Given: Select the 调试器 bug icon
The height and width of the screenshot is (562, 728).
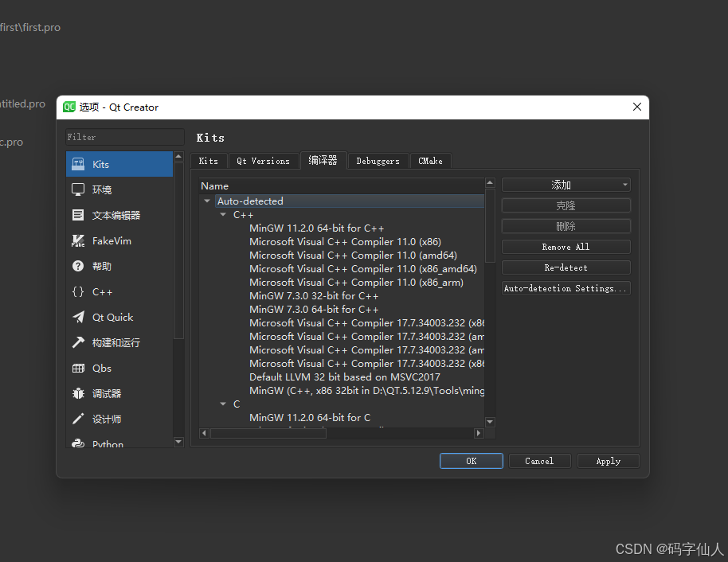Looking at the screenshot, I should click(78, 393).
